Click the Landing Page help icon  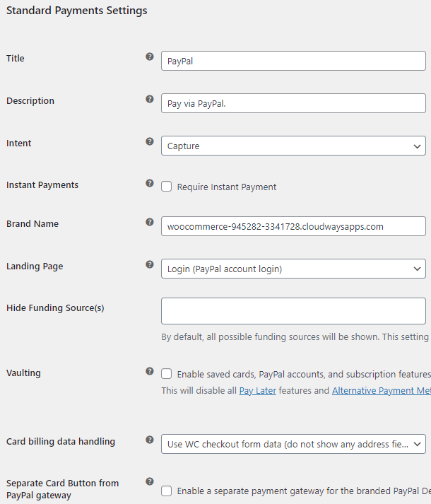point(150,264)
